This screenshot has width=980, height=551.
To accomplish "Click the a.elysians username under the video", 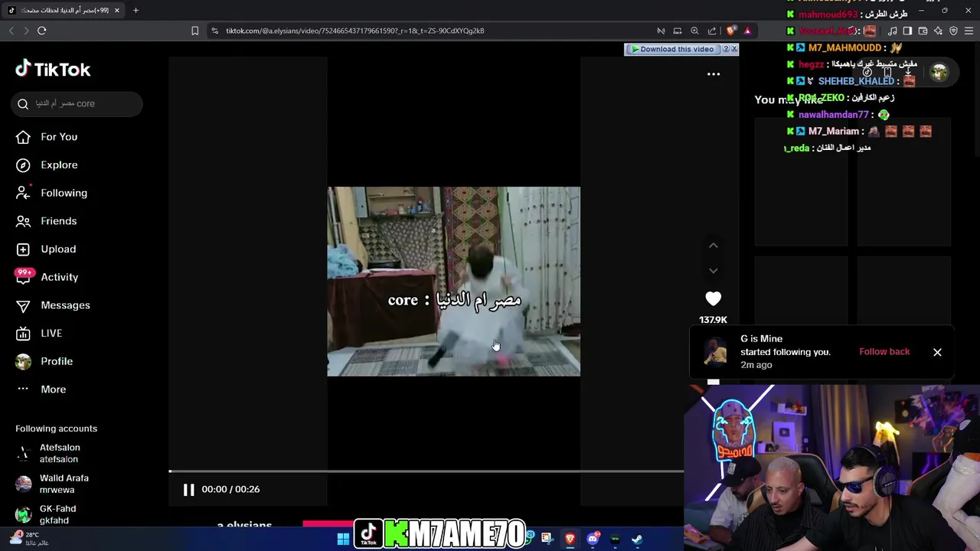I will (x=244, y=526).
